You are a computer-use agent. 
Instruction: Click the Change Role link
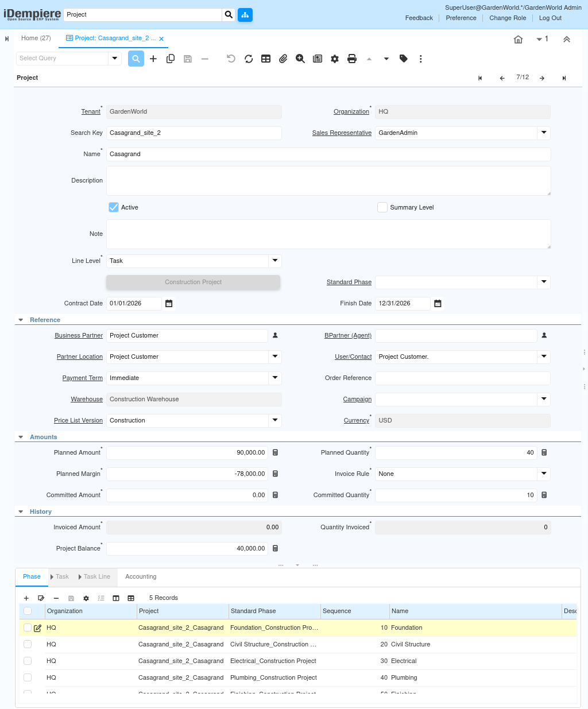pos(508,18)
